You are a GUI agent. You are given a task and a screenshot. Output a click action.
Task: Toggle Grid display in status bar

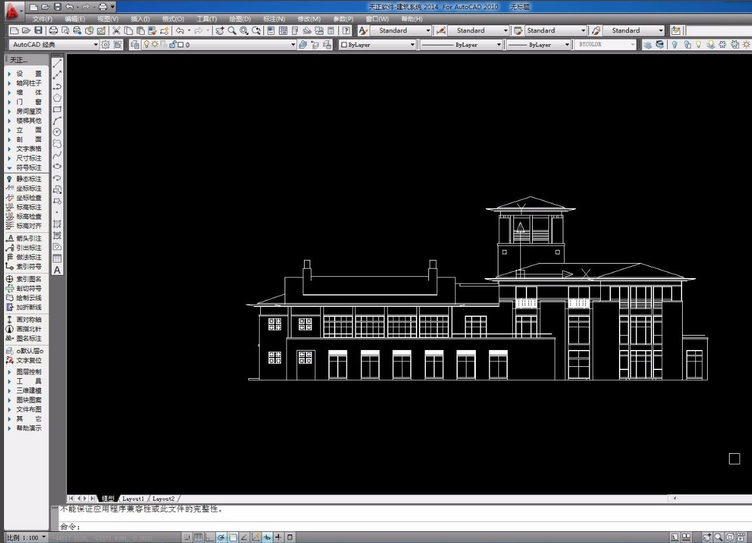[199, 537]
